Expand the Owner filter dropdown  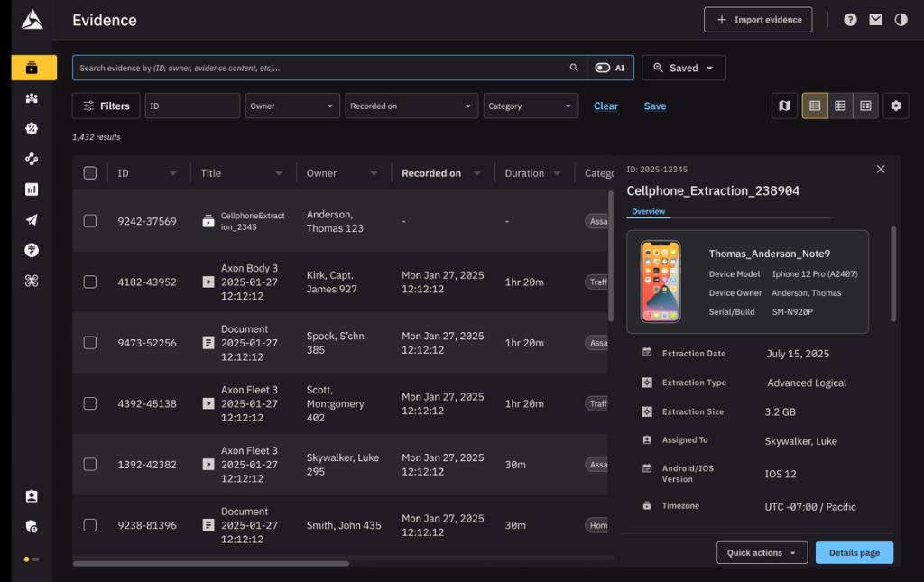pyautogui.click(x=292, y=106)
